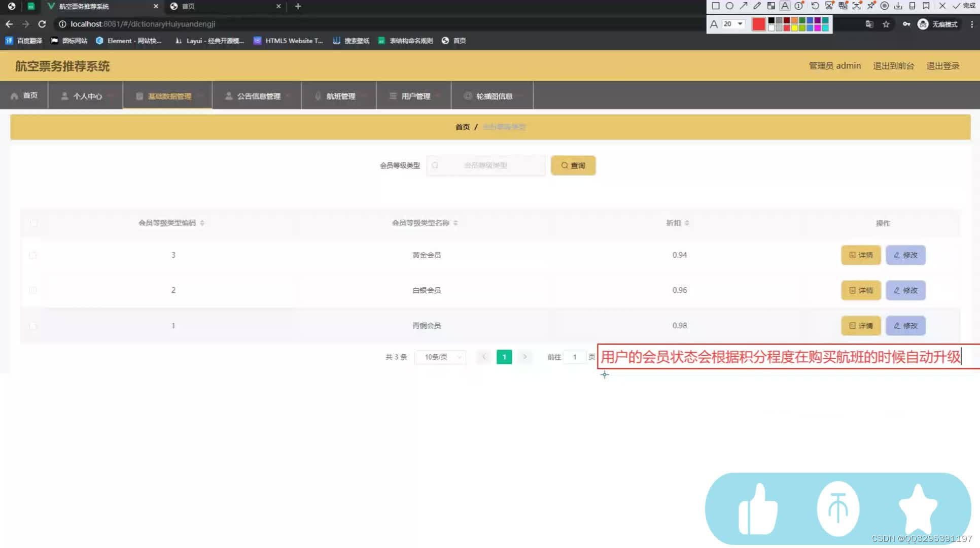The image size is (980, 548).
Task: Open 详情 for 白银会员 row
Action: 861,290
